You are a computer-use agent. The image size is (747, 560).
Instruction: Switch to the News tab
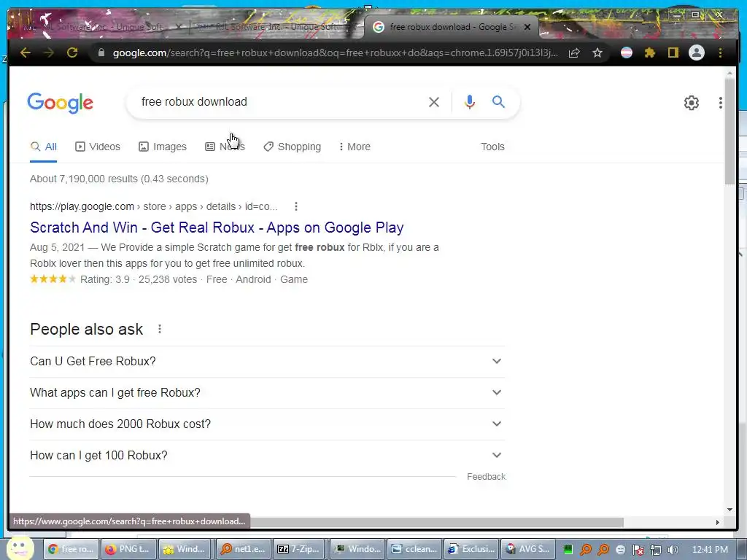point(225,147)
